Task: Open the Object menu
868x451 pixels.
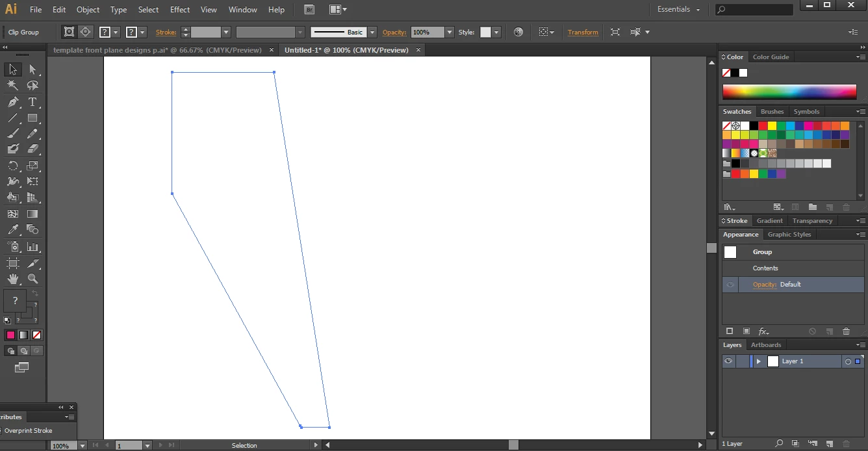Action: coord(88,10)
